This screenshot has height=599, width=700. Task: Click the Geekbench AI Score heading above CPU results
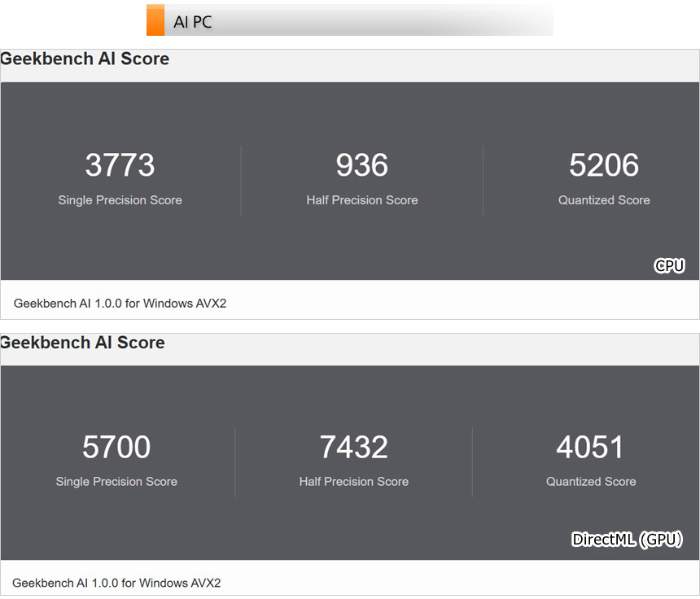pos(85,59)
